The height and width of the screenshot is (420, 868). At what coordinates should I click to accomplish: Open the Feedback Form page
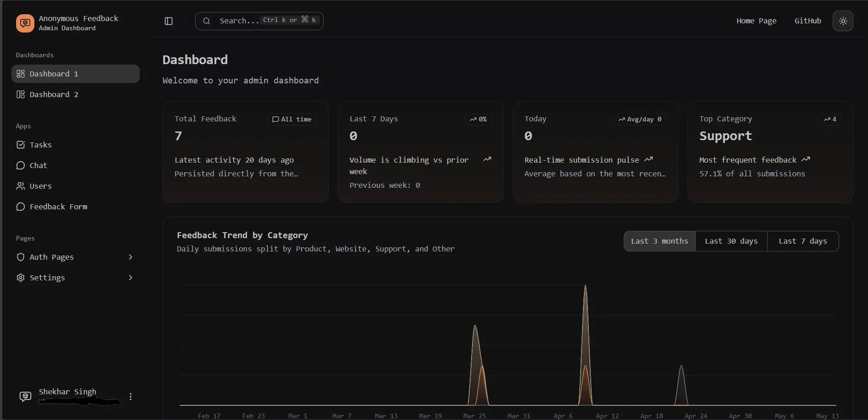[x=76, y=207]
